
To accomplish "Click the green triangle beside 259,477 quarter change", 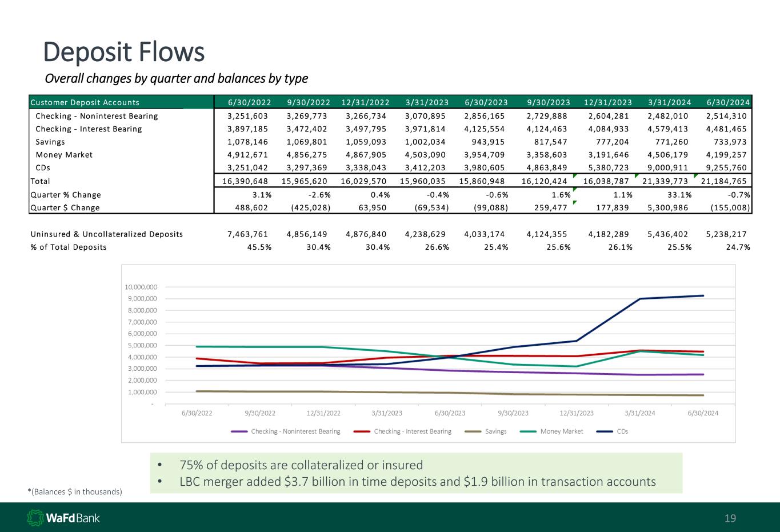I will (575, 202).
